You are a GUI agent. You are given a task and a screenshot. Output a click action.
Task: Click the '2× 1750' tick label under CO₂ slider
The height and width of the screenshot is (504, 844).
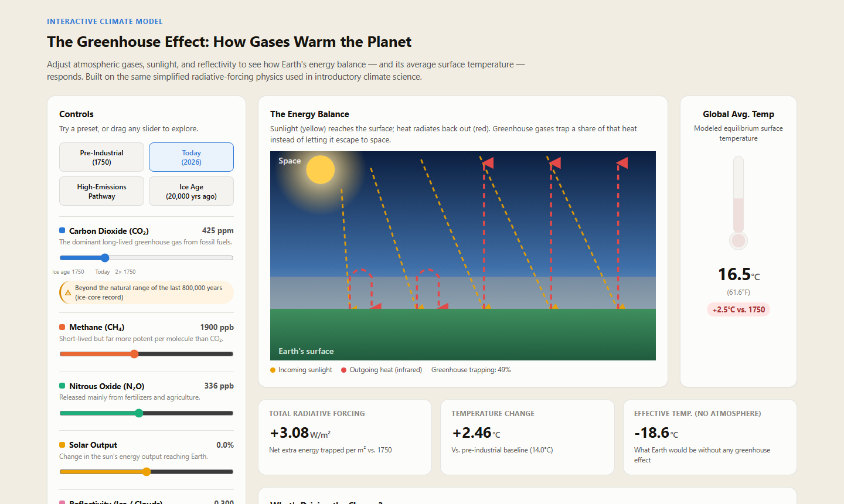(125, 272)
